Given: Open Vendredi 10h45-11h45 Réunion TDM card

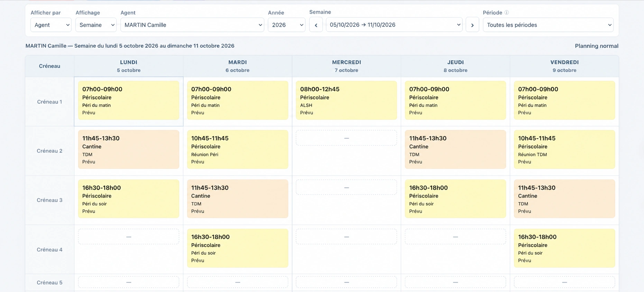Looking at the screenshot, I should pyautogui.click(x=564, y=150).
